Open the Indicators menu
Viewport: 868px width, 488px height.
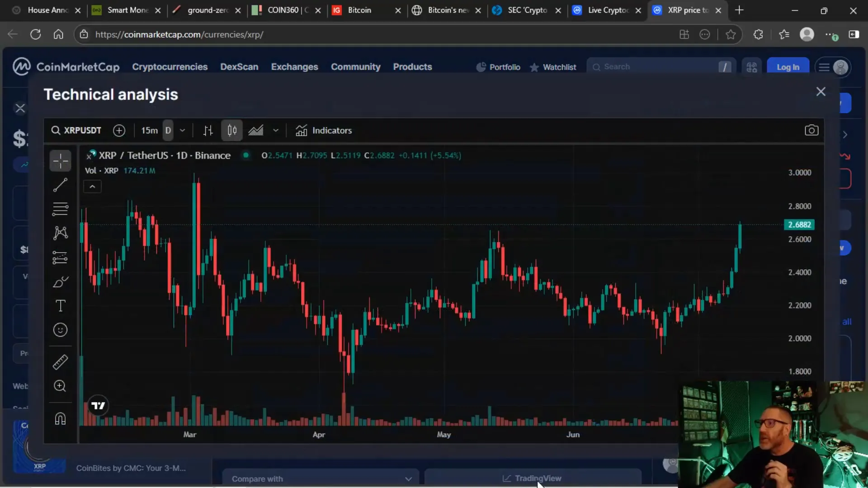pos(324,131)
